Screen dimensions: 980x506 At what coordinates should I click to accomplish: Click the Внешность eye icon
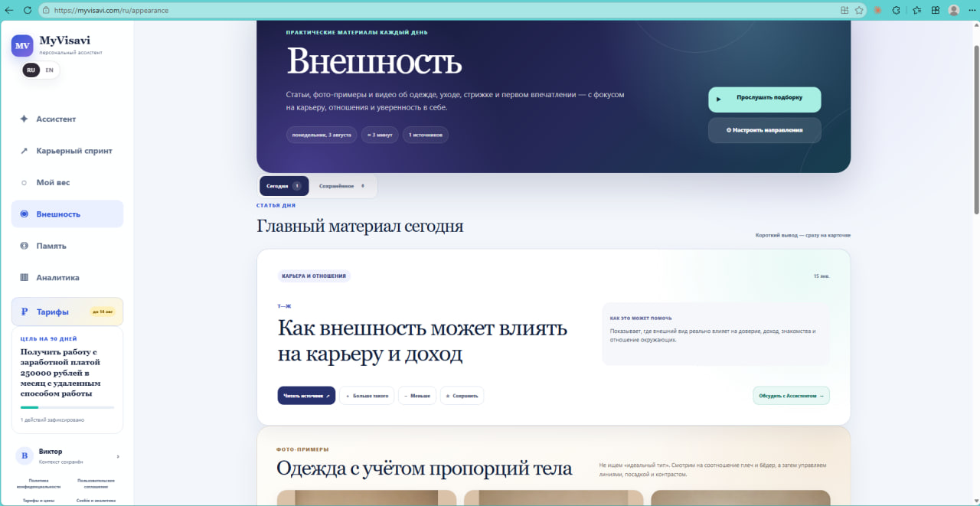click(x=24, y=214)
